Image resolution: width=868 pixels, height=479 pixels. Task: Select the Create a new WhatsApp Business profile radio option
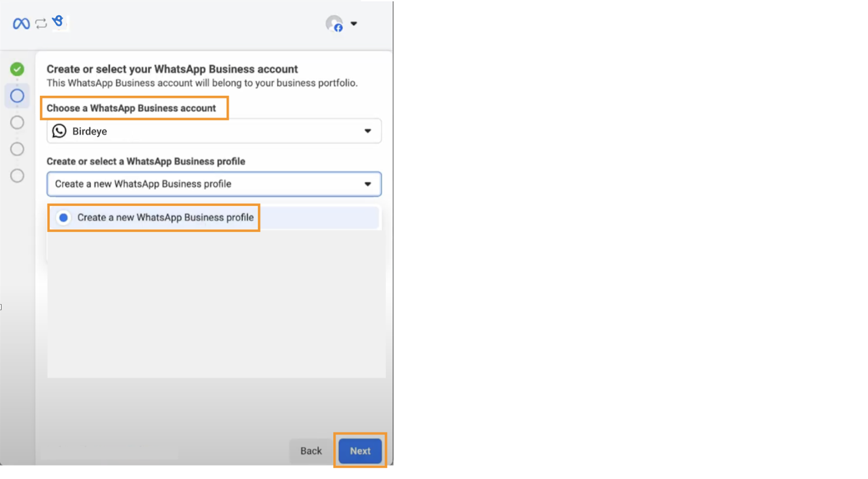63,218
